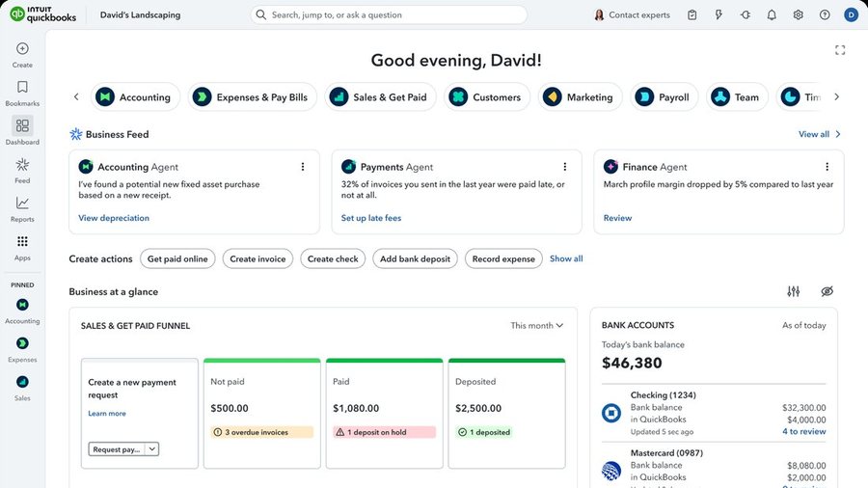This screenshot has width=868, height=488.
Task: Click the 4 to review link
Action: tap(803, 431)
